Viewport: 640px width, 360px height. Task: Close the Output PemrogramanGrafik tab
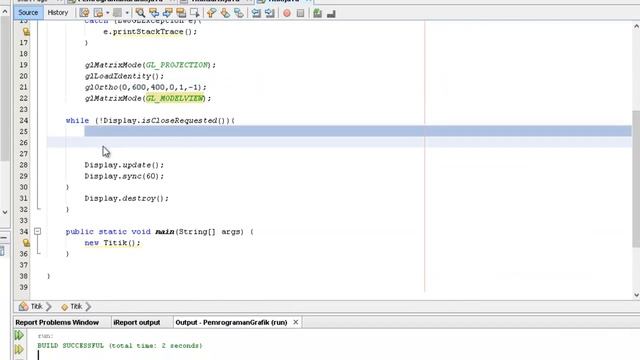pos(296,322)
